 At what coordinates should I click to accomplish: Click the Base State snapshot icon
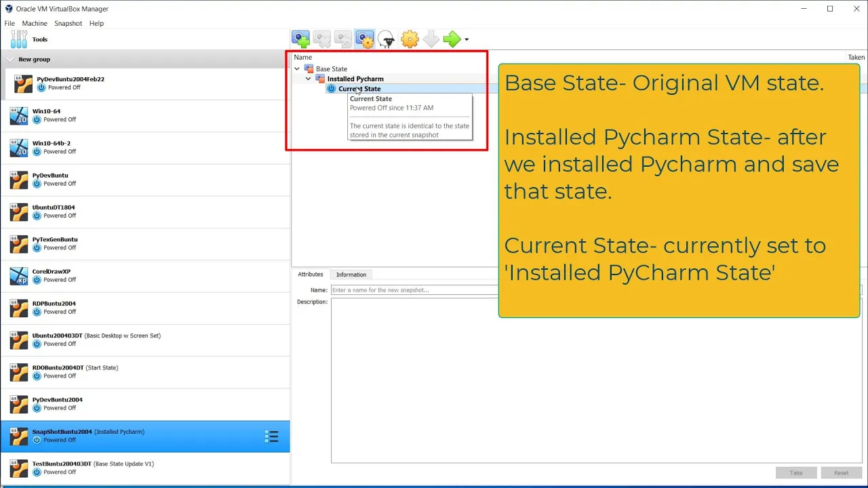[309, 68]
